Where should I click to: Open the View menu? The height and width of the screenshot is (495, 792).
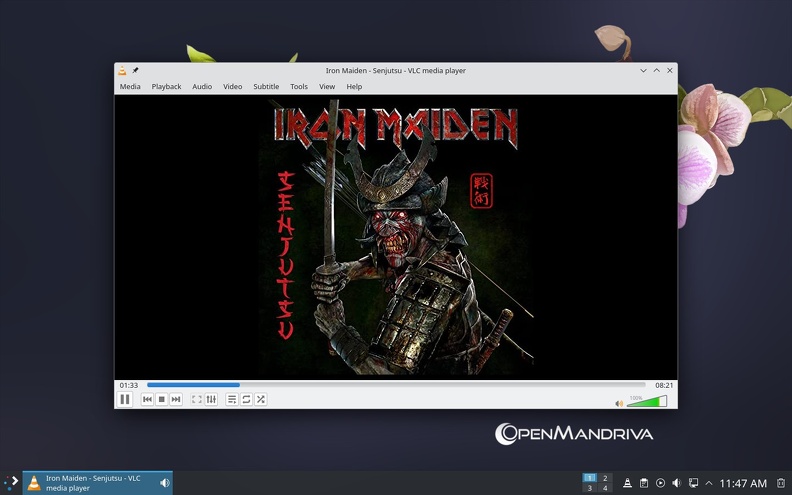point(327,86)
